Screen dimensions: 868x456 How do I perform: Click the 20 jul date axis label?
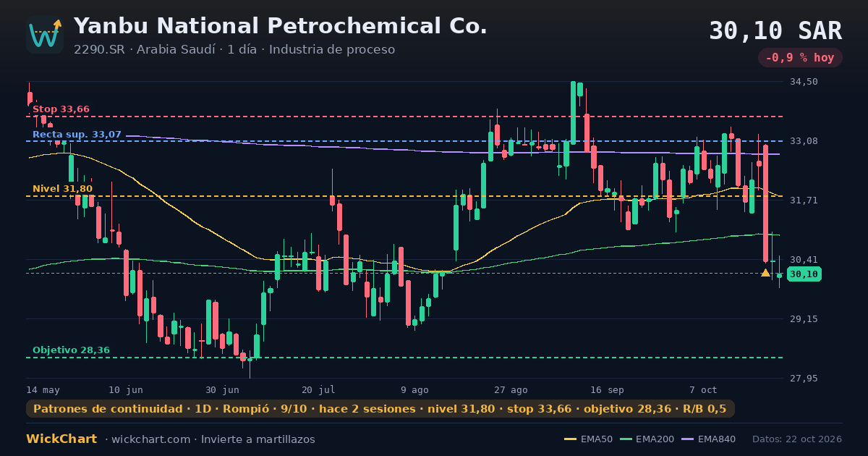[x=318, y=389]
